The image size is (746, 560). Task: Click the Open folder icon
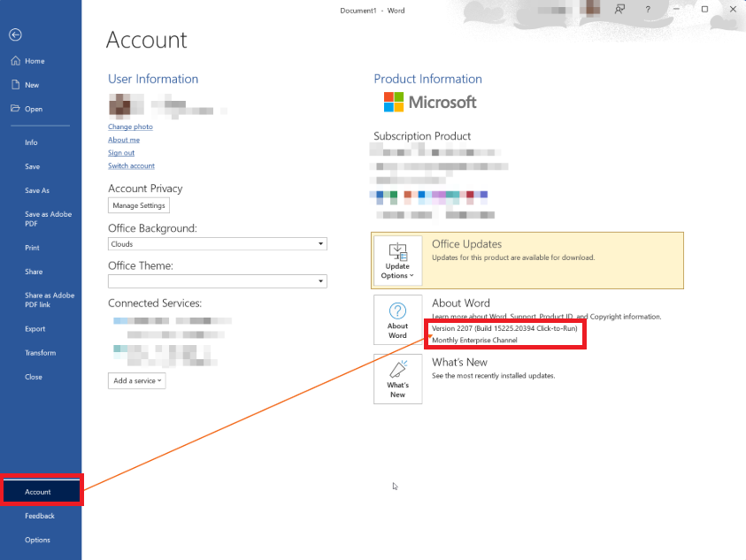(15, 108)
